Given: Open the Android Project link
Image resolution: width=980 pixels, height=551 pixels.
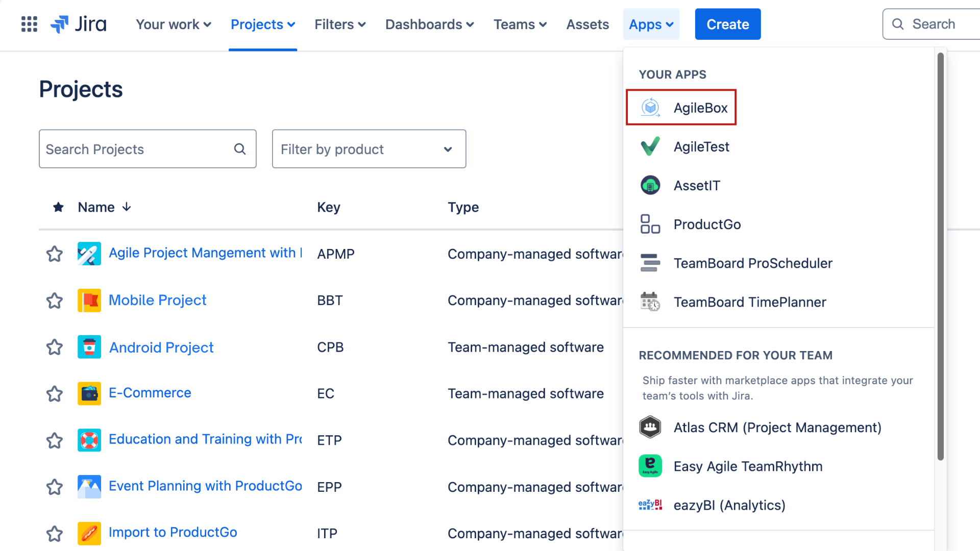Looking at the screenshot, I should [161, 347].
